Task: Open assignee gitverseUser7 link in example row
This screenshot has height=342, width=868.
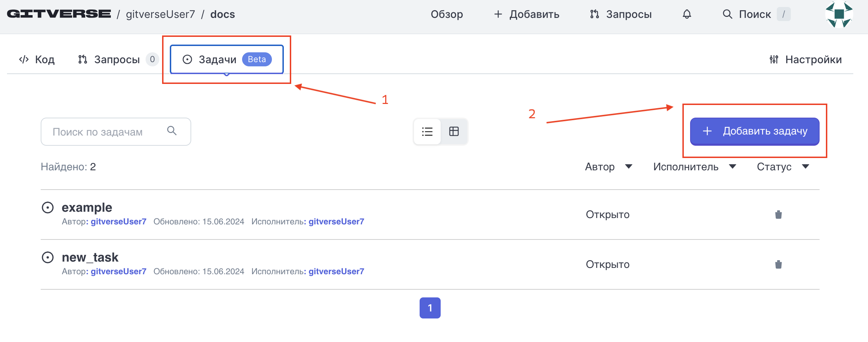Action: [336, 222]
